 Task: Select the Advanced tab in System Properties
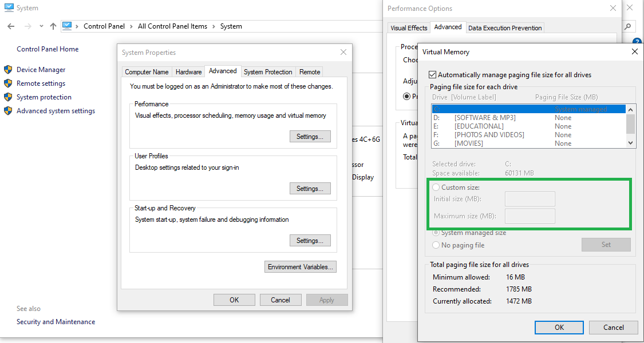pos(223,71)
